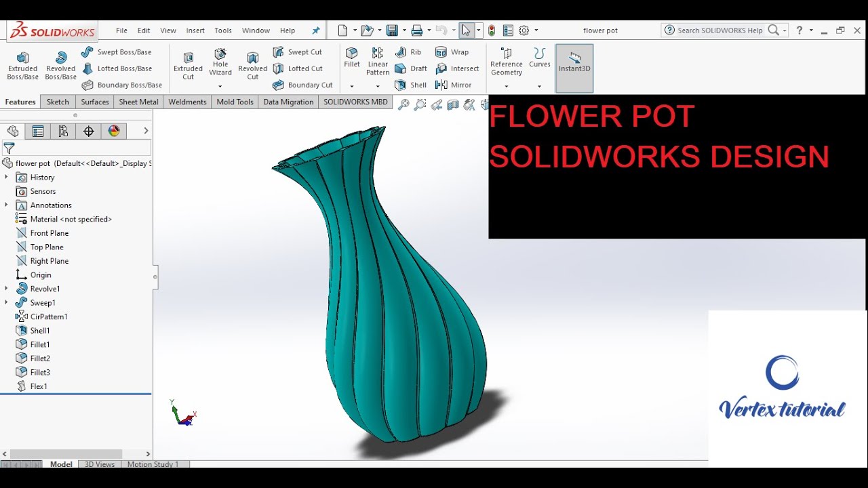
Task: Pin the menu bar with pushpin
Action: click(x=316, y=30)
